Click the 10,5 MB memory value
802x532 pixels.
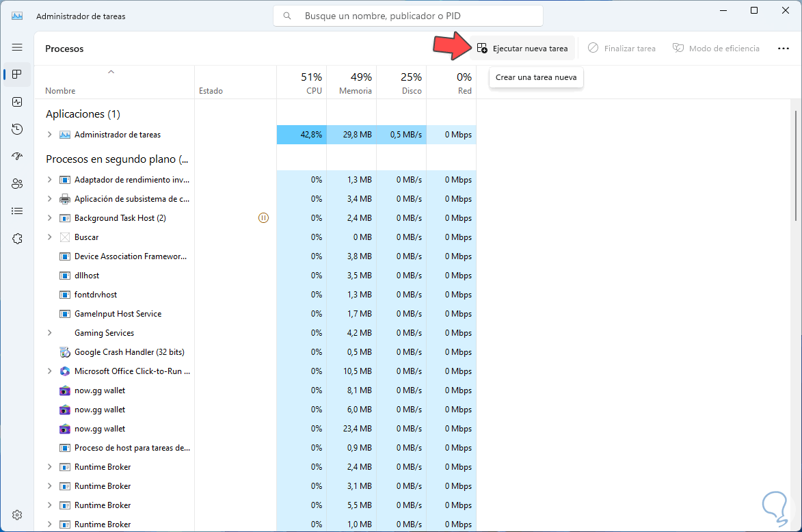(x=357, y=371)
